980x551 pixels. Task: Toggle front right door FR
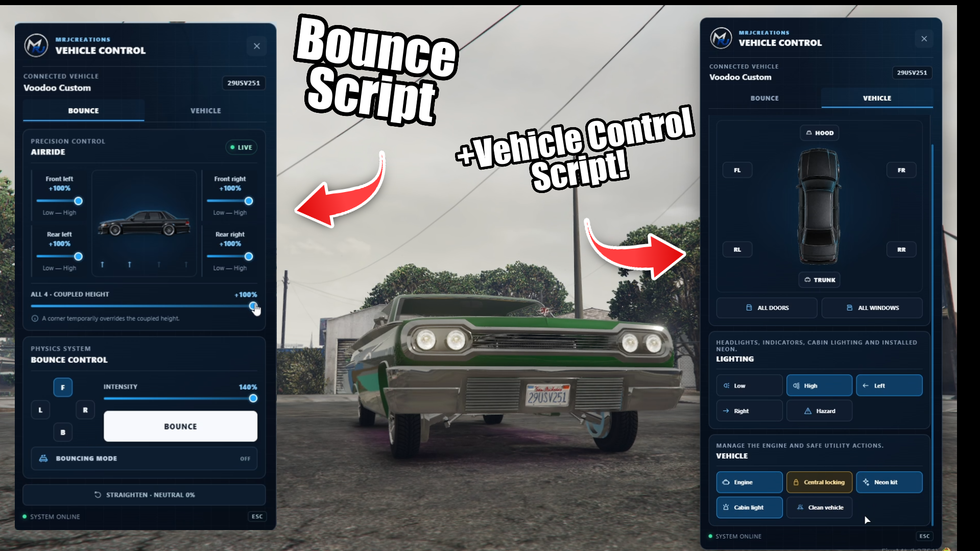(x=901, y=170)
